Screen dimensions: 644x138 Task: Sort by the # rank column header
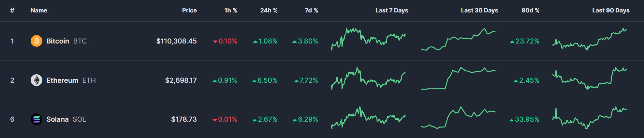click(12, 10)
